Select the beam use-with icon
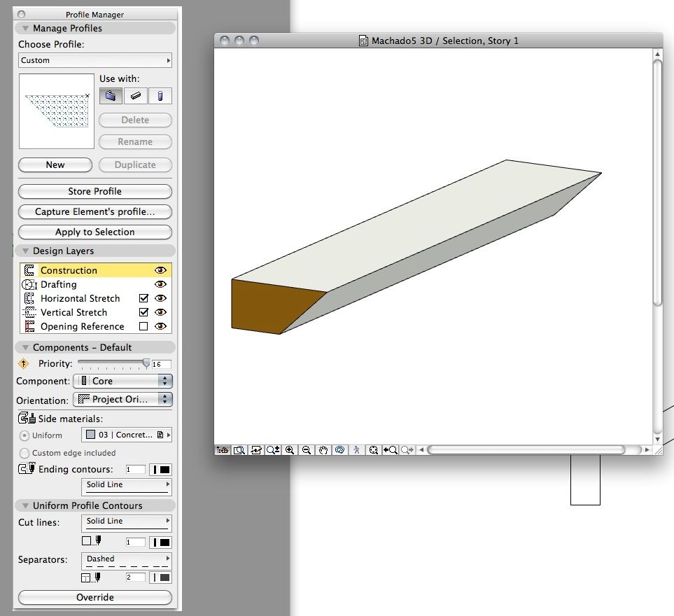The image size is (674, 616). [x=135, y=95]
